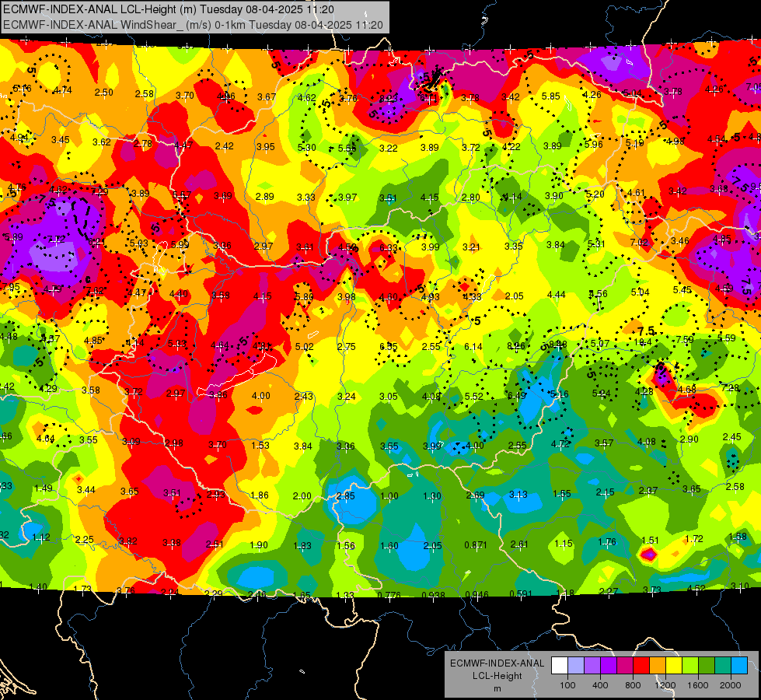Click the legend tick label 1600
The width and height of the screenshot is (761, 700).
(698, 685)
